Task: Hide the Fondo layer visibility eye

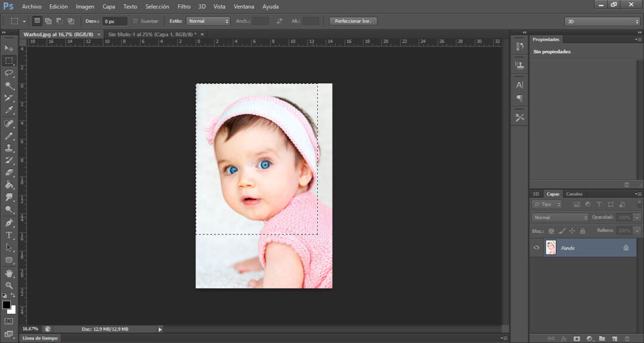Action: point(536,248)
